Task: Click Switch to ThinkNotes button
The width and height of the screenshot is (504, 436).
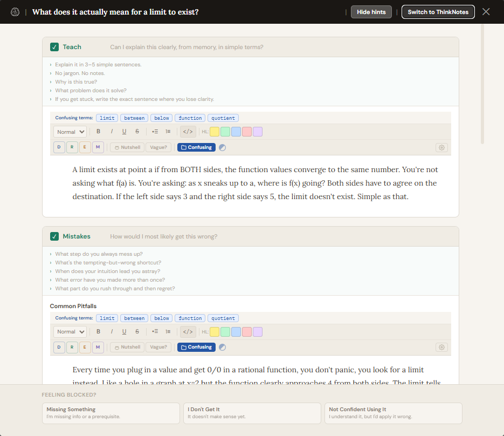Action: 438,12
